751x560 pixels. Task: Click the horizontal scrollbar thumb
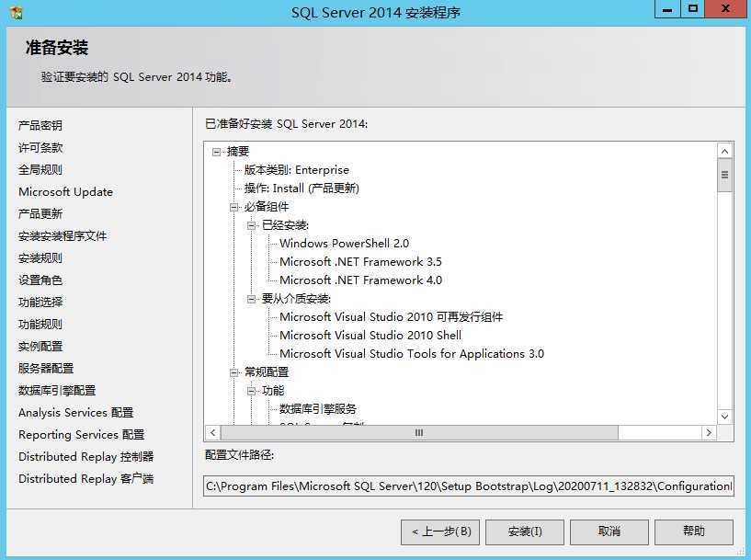419,433
